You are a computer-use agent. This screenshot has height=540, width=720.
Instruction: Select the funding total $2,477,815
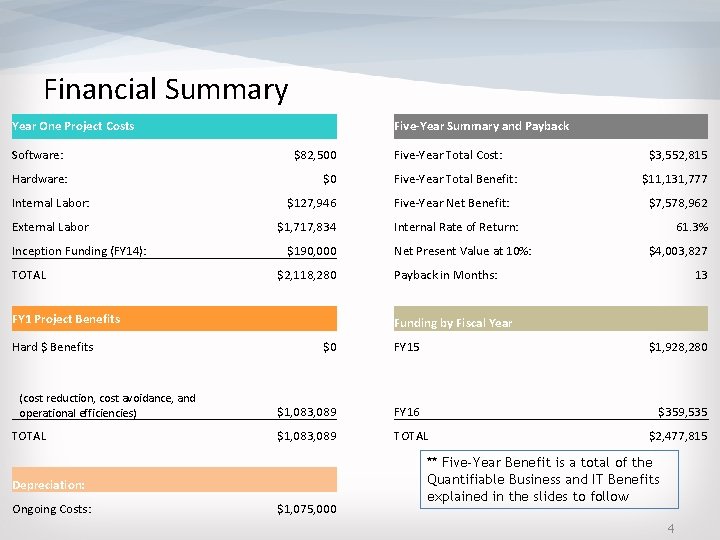pyautogui.click(x=678, y=436)
